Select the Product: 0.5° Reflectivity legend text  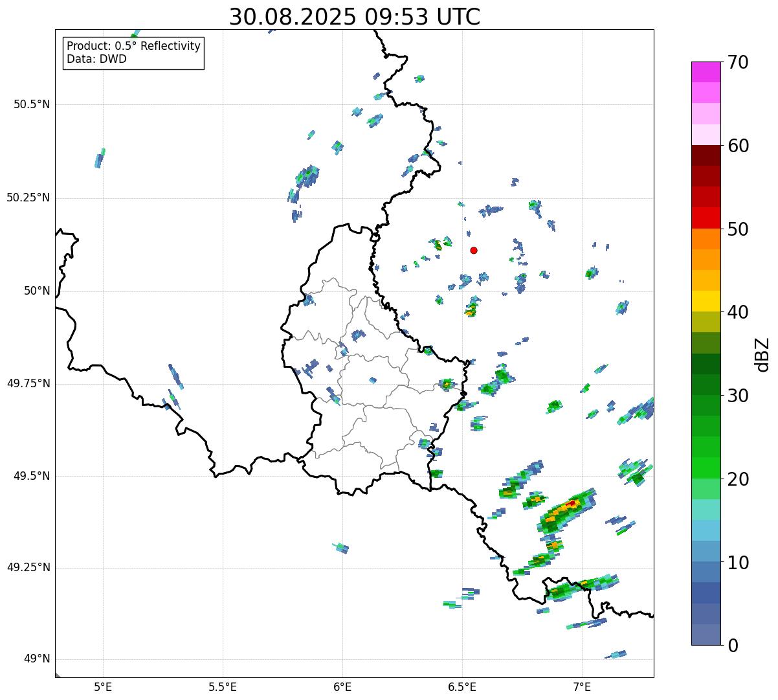(x=133, y=46)
